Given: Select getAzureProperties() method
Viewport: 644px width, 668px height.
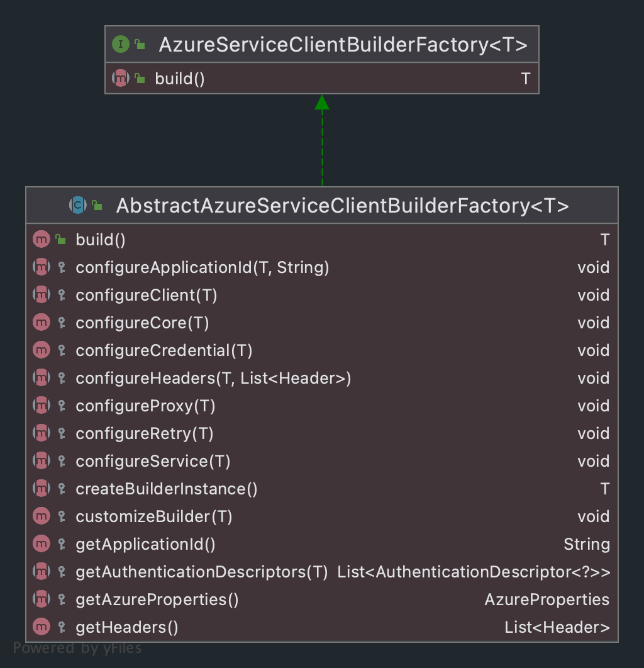Looking at the screenshot, I should (x=157, y=600).
